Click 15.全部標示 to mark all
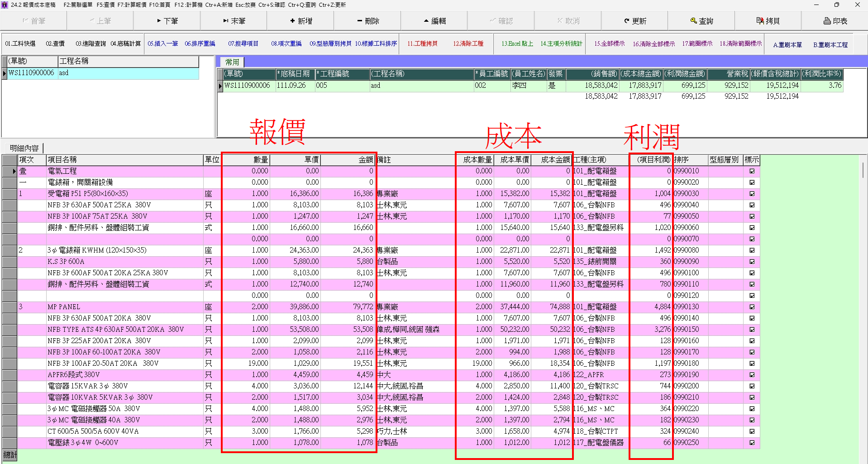 click(x=610, y=43)
